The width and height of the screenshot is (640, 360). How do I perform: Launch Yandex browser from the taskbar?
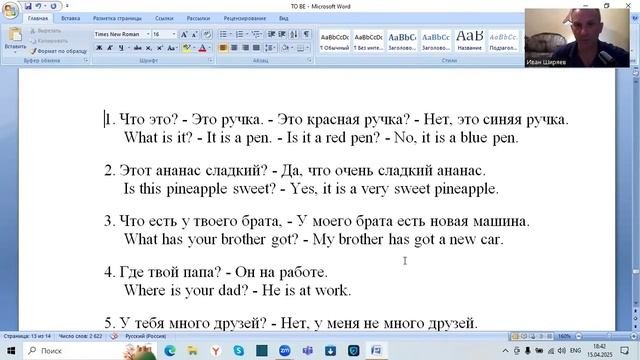[x=216, y=351]
